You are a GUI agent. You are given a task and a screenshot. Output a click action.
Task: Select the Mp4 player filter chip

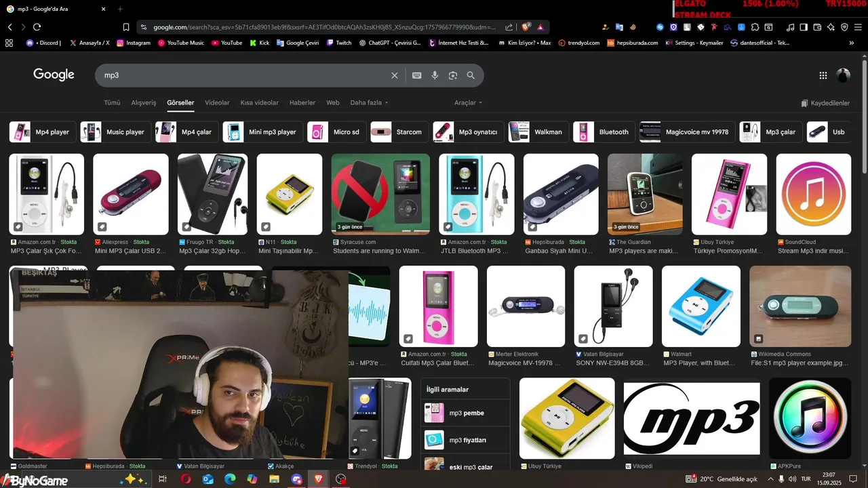42,132
